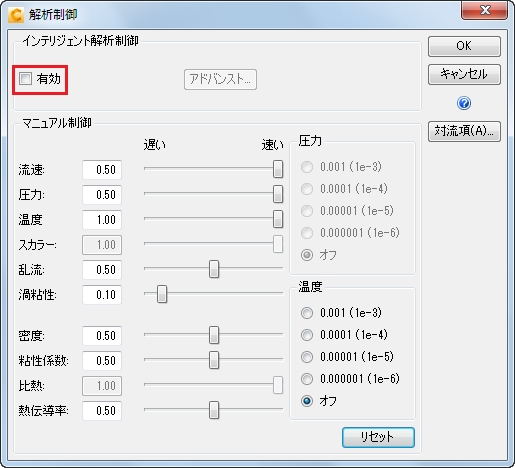Click the 密度 slider handle
Viewport: 515px width, 468px height.
(x=214, y=335)
